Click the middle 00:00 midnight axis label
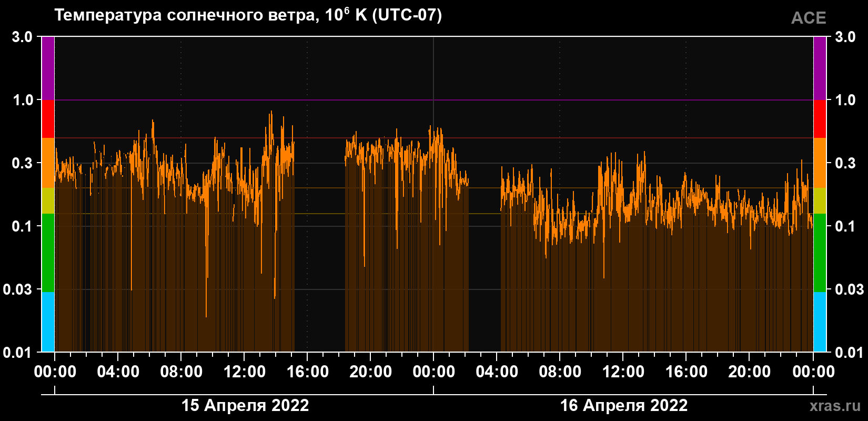This screenshot has height=421, width=868. 434,372
